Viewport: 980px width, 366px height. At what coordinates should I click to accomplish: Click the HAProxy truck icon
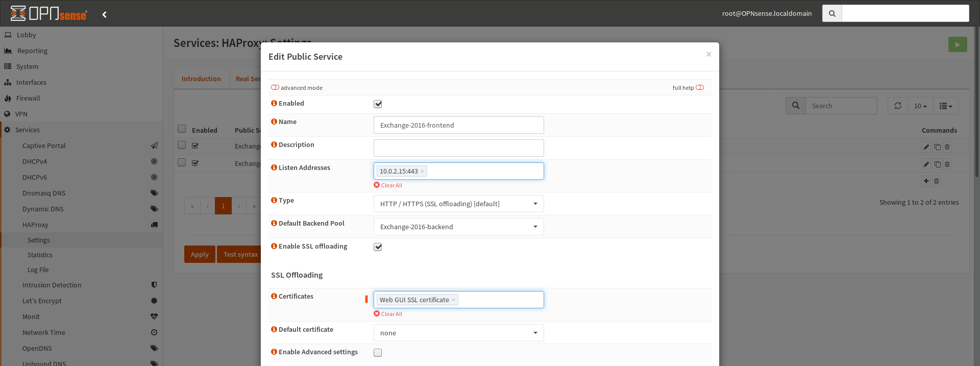pyautogui.click(x=154, y=225)
